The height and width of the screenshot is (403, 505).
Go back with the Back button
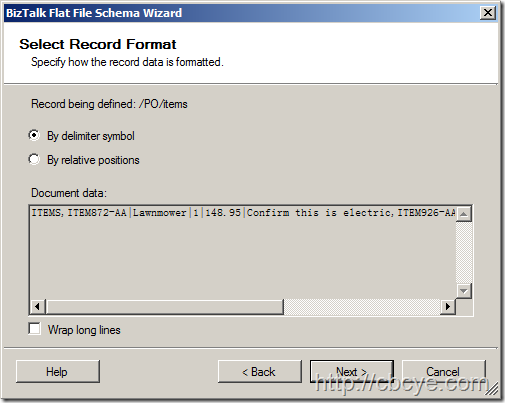click(260, 371)
